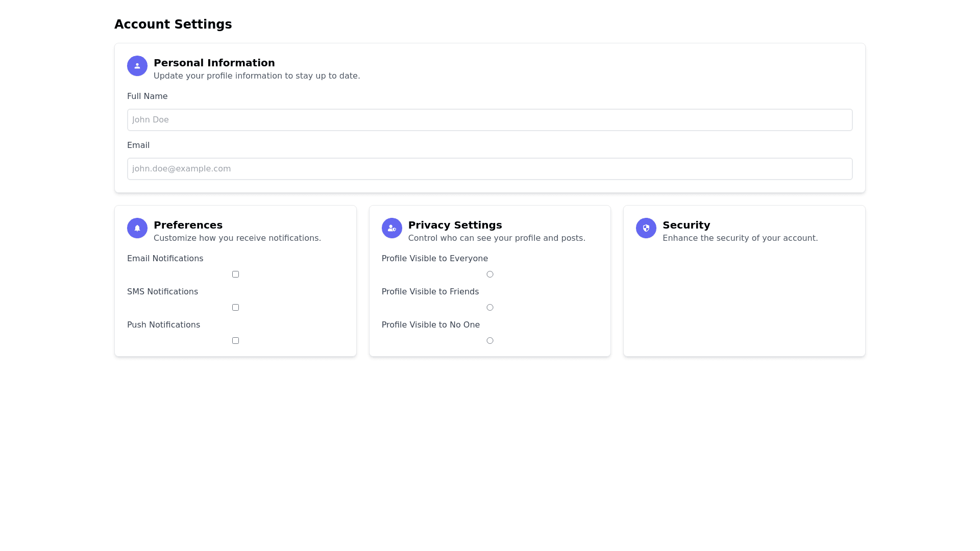980x551 pixels.
Task: Click 'Enhance the security of your account' text
Action: click(740, 238)
